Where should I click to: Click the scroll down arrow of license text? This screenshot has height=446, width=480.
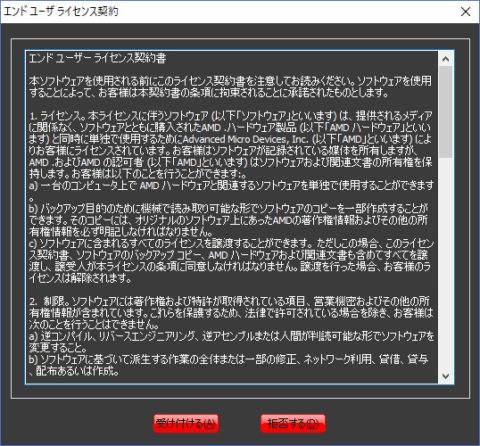tap(446, 376)
